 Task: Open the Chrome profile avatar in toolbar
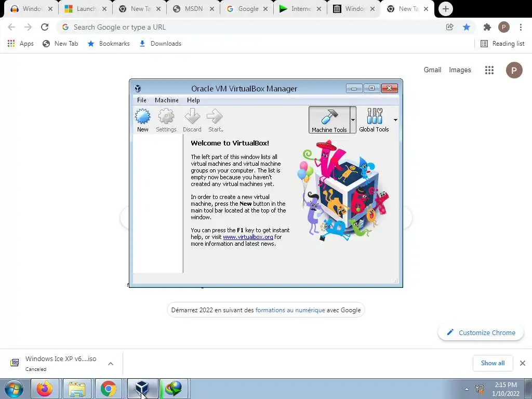point(504,27)
